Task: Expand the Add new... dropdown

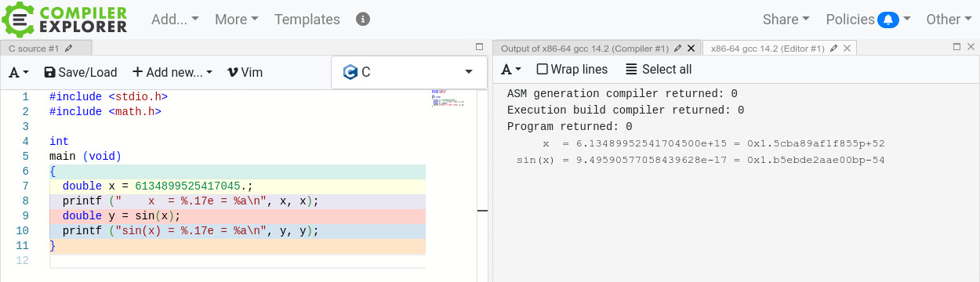Action: pyautogui.click(x=172, y=72)
